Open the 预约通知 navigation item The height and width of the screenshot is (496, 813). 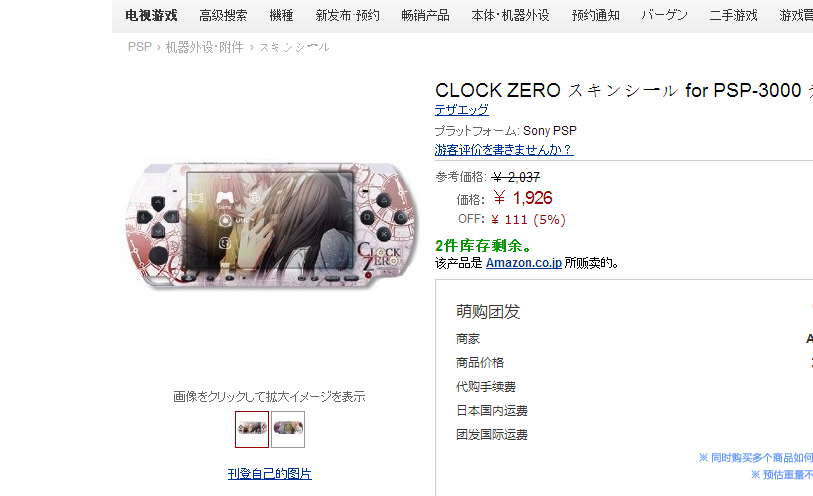pos(595,16)
